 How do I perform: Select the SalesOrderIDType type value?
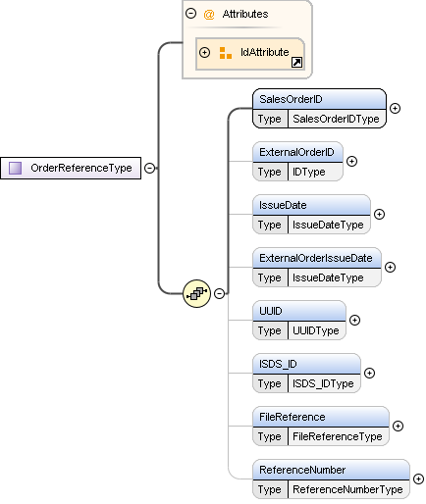point(336,119)
